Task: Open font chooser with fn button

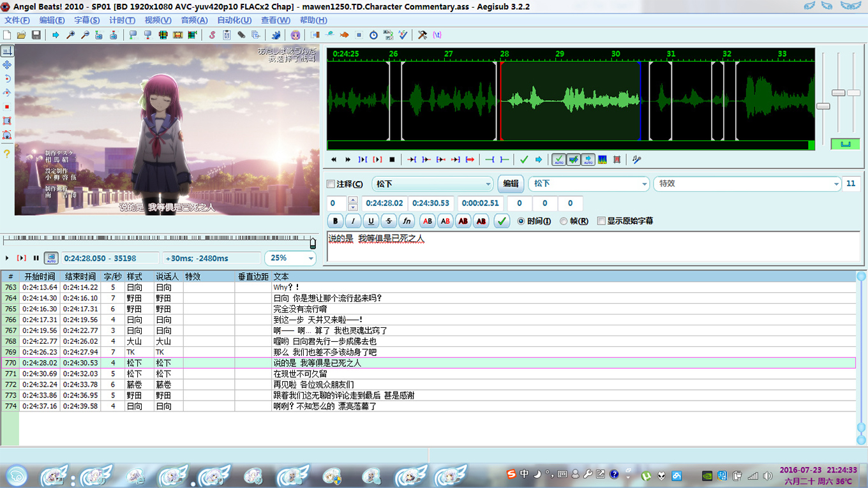Action: tap(407, 221)
